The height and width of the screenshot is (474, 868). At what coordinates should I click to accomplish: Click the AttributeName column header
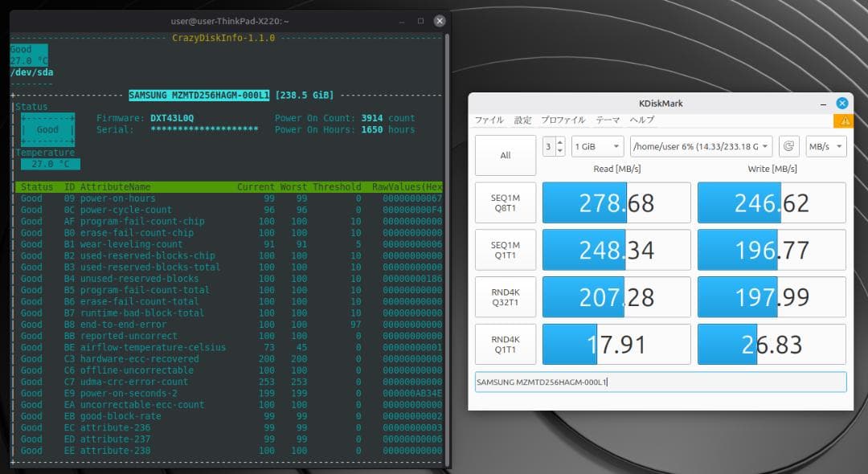(x=115, y=187)
